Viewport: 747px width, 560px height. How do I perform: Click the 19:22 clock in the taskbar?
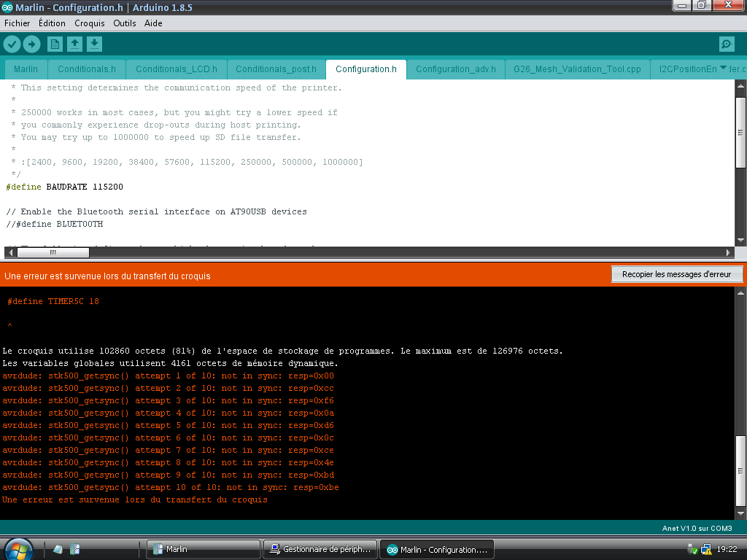coord(727,549)
